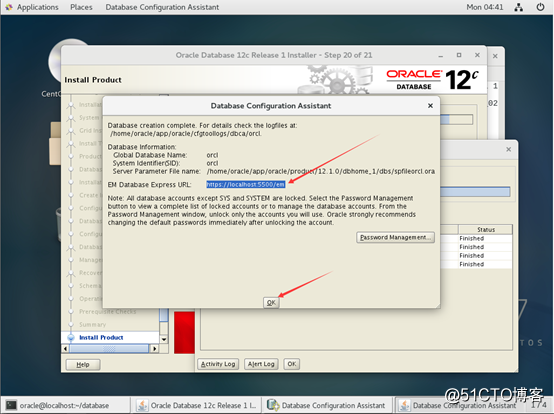Click the terminal icon in taskbar
554x414 pixels.
(x=11, y=405)
